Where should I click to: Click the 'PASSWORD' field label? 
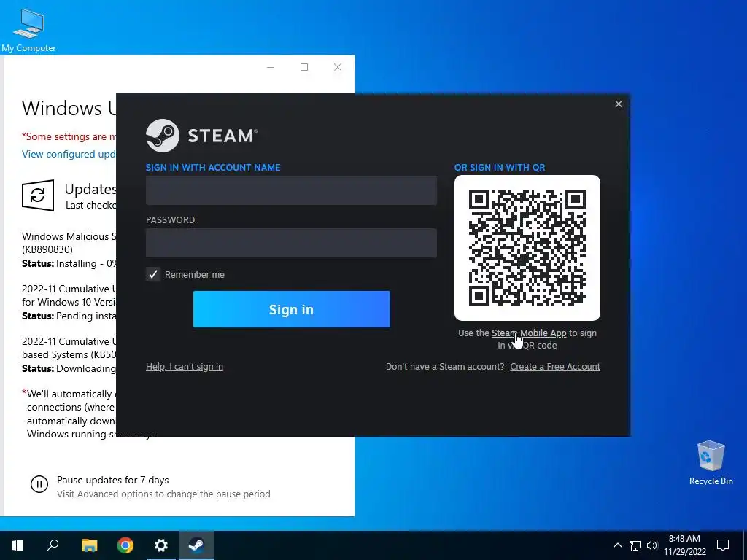coord(170,220)
